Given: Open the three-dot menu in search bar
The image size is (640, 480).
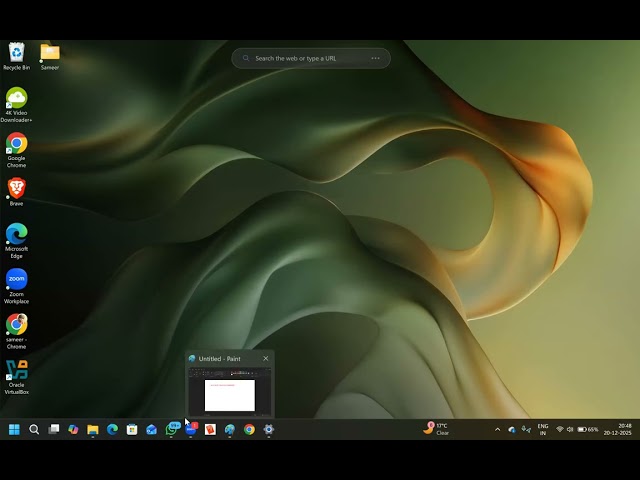Looking at the screenshot, I should tap(376, 58).
